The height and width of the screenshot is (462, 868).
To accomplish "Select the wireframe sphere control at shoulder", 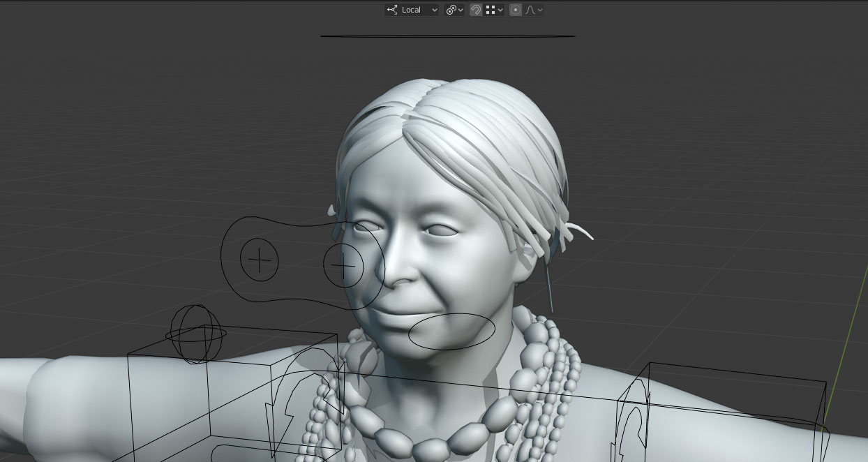I will click(196, 334).
